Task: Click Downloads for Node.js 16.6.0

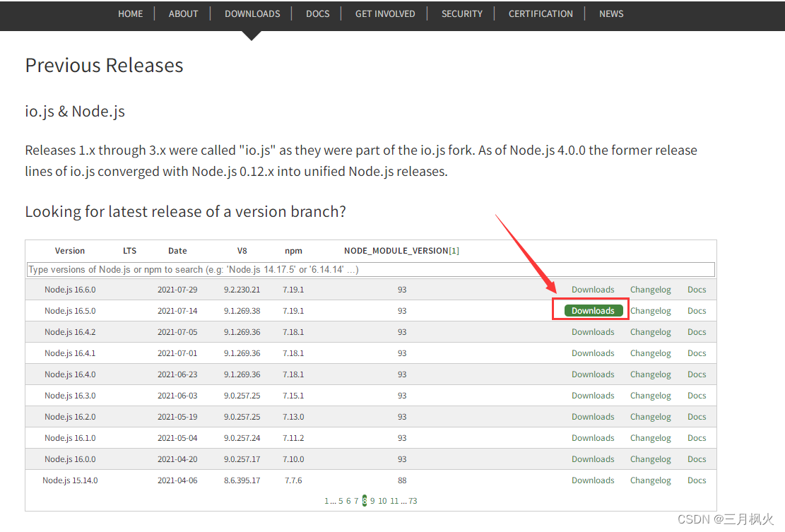Action: coord(593,290)
